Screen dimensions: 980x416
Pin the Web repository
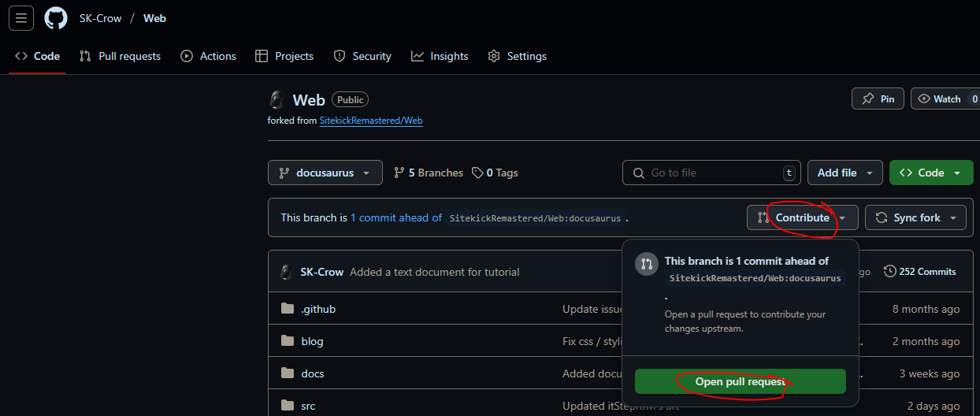tap(878, 98)
